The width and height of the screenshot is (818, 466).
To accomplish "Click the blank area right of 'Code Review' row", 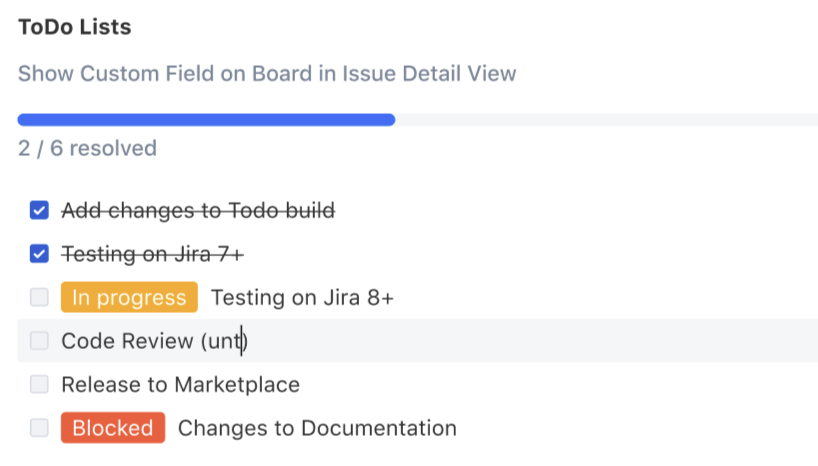I will pyautogui.click(x=550, y=341).
